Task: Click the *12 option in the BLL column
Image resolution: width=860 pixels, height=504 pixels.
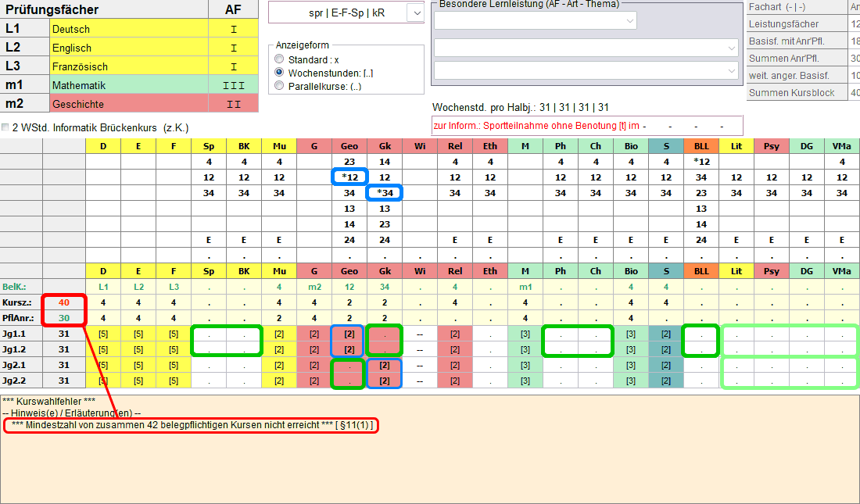Action: click(x=701, y=162)
